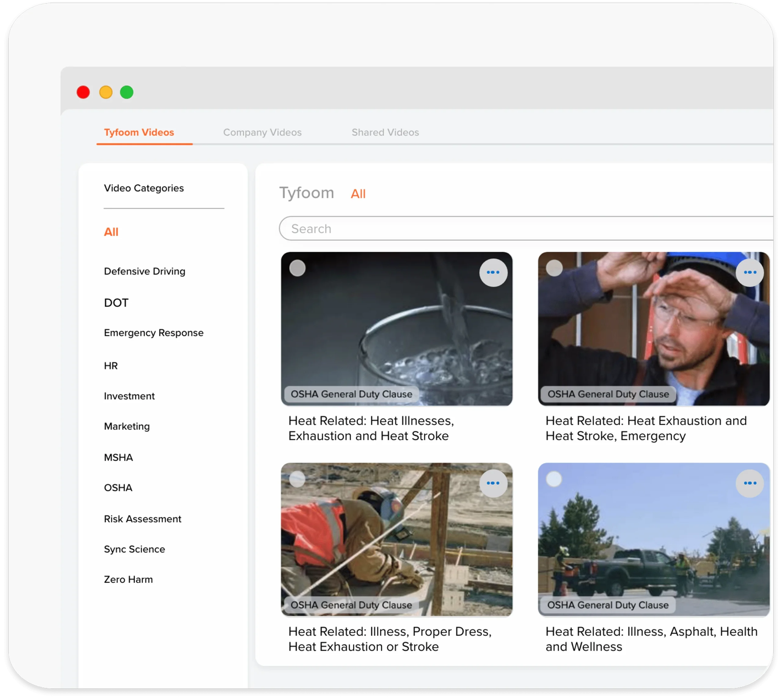Close the window with red button
Screen dimensions: 782x700
point(83,92)
